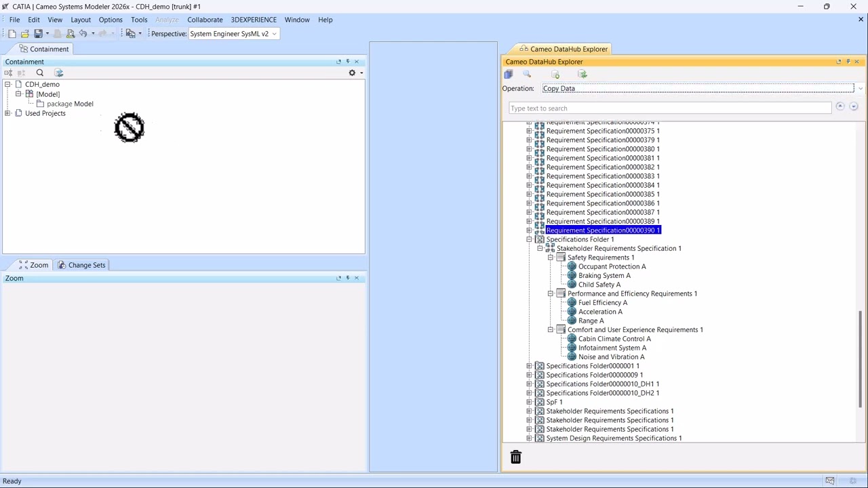Select the Child Safety A requirement
868x488 pixels.
[x=599, y=285]
